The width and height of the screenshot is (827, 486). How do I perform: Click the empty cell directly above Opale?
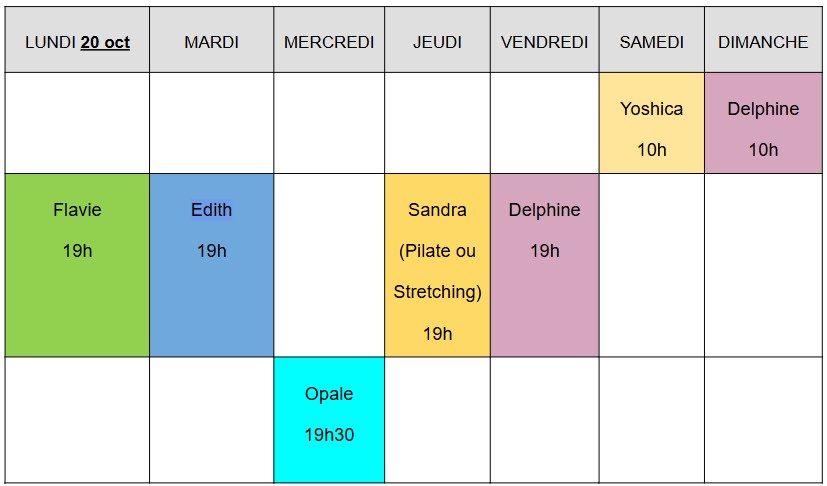pyautogui.click(x=329, y=265)
